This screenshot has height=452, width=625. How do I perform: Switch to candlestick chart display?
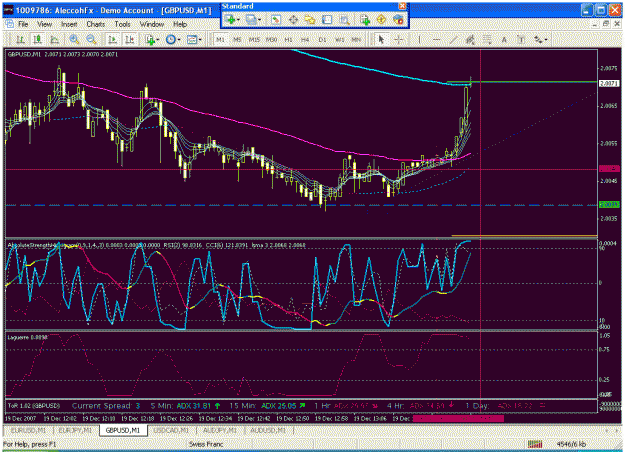(37, 39)
